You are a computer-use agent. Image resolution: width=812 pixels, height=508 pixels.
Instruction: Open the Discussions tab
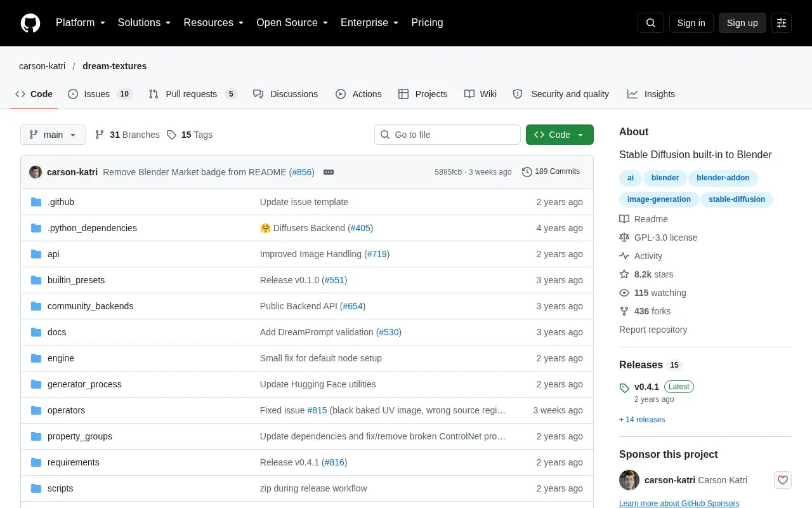[x=285, y=94]
